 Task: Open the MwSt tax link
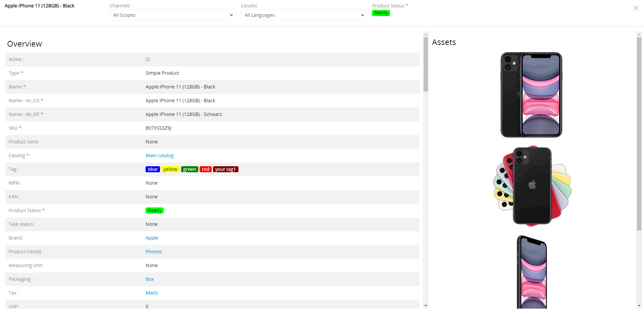coord(152,293)
